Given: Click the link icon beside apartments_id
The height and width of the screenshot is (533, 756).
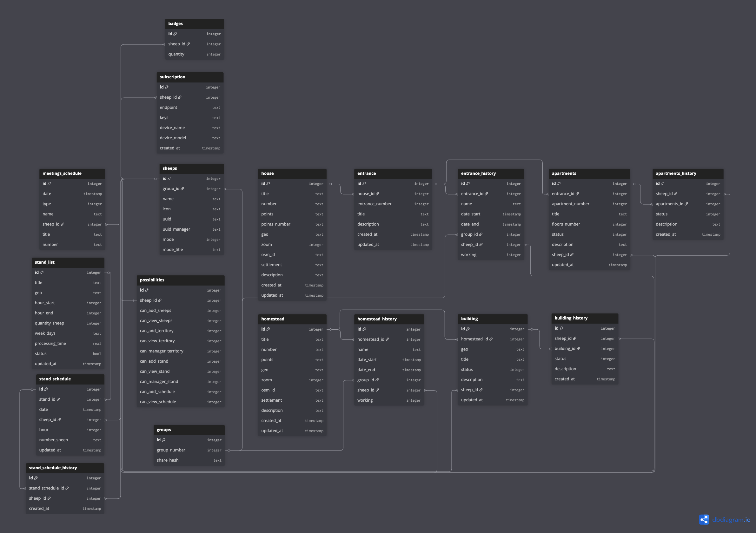Looking at the screenshot, I should [686, 204].
